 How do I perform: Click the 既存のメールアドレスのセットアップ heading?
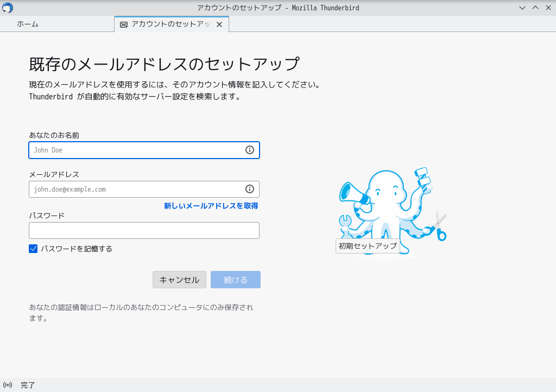(164, 64)
